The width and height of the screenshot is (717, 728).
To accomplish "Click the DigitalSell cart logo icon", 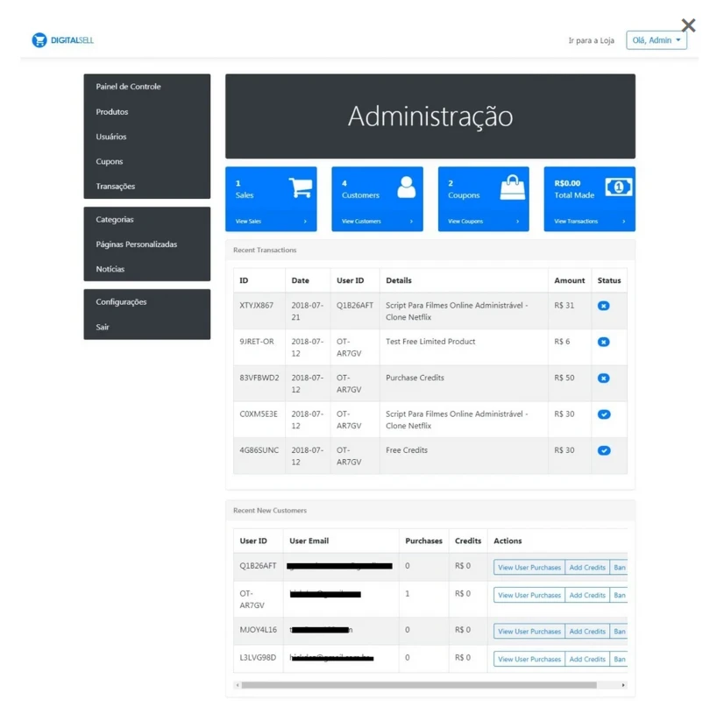I will [x=39, y=40].
